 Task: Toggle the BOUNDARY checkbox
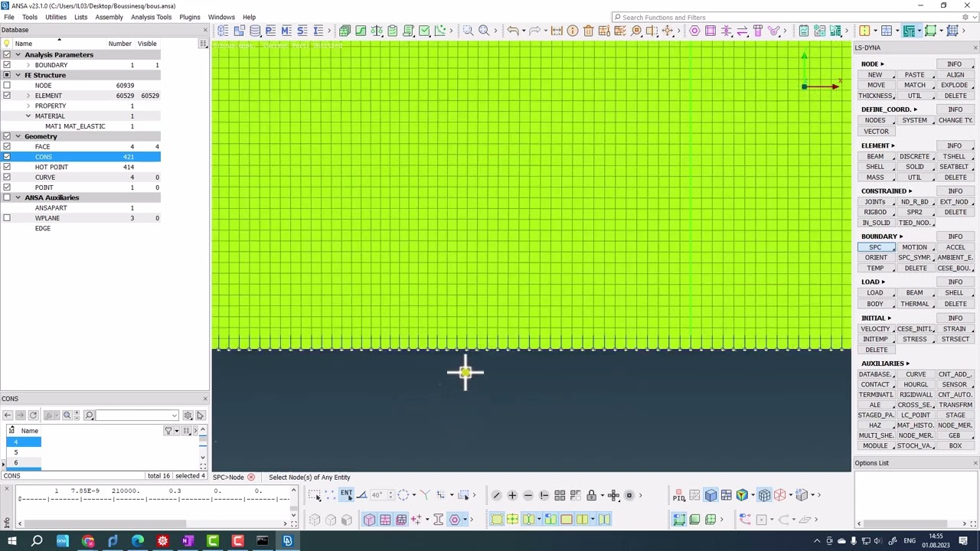[7, 65]
